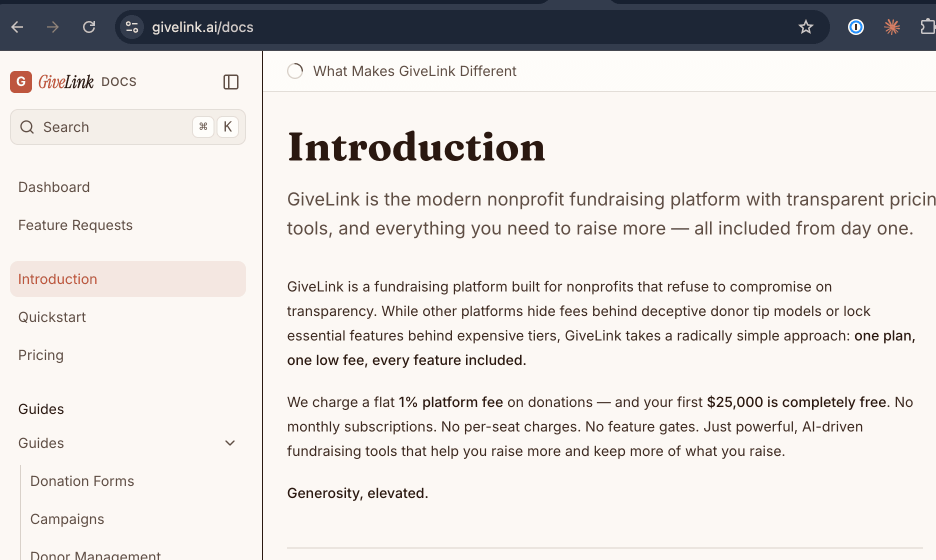Click the GiveLink logo icon
The image size is (936, 560).
tap(20, 81)
